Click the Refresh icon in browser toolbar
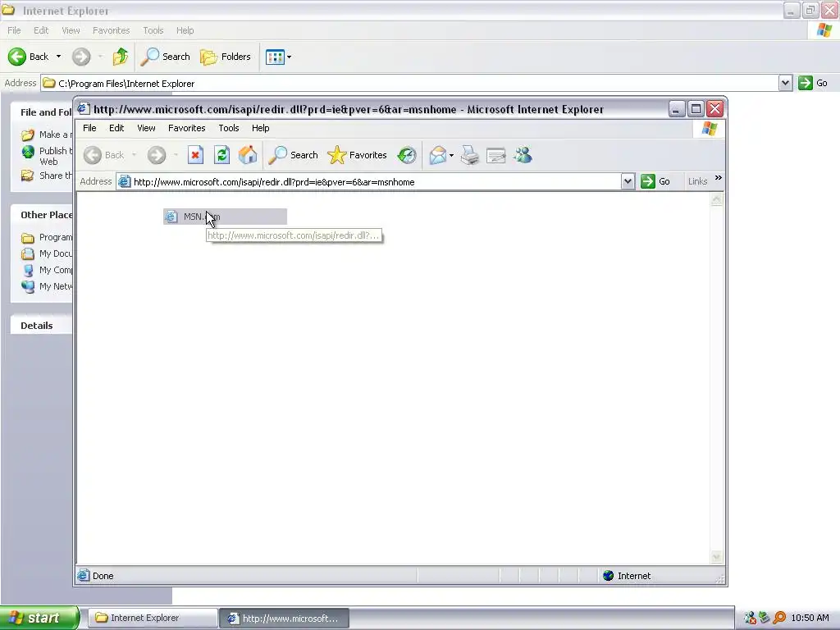The image size is (840, 630). pyautogui.click(x=221, y=155)
